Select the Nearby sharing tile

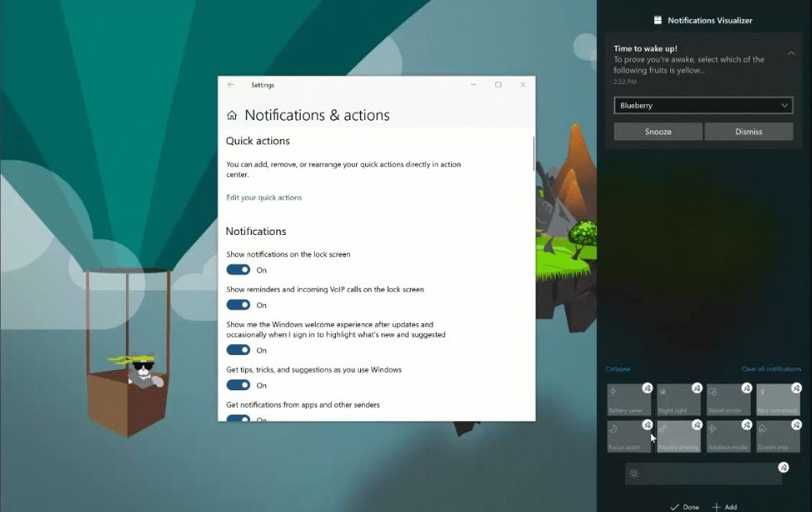[x=678, y=436]
